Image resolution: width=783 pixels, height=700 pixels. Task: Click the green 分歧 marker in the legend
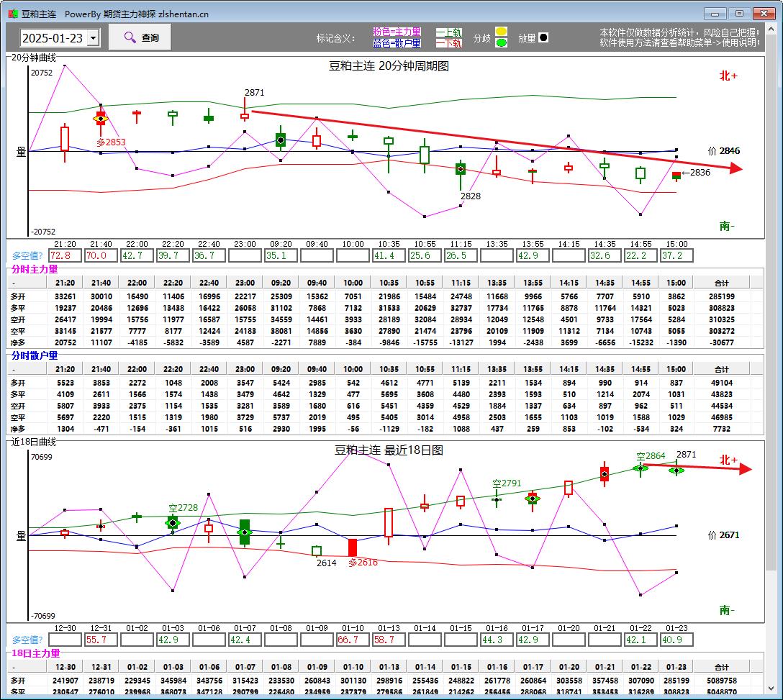[501, 42]
